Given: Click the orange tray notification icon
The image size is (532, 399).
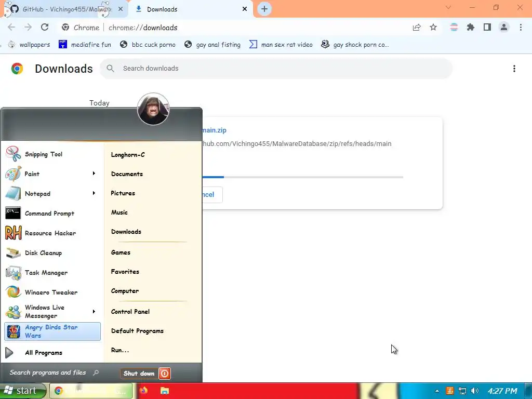Looking at the screenshot, I should (x=450, y=391).
